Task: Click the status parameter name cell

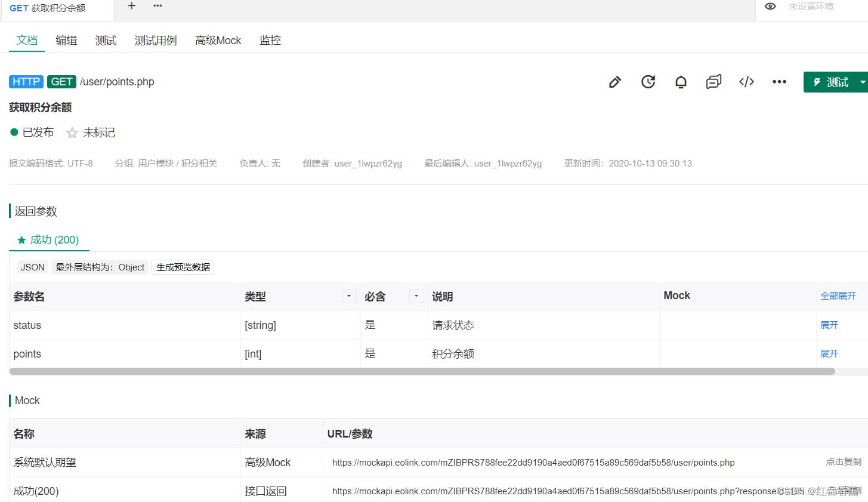Action: [x=125, y=325]
